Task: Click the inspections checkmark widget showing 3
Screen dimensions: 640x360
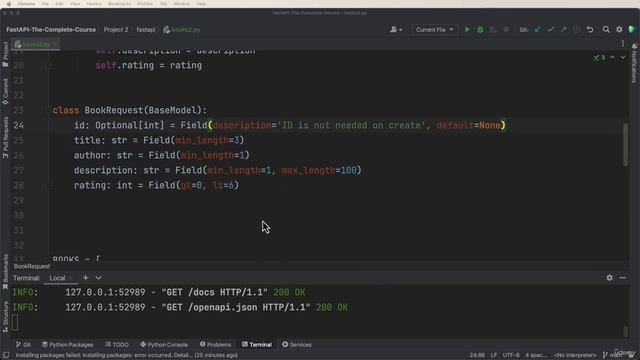Action: [599, 57]
